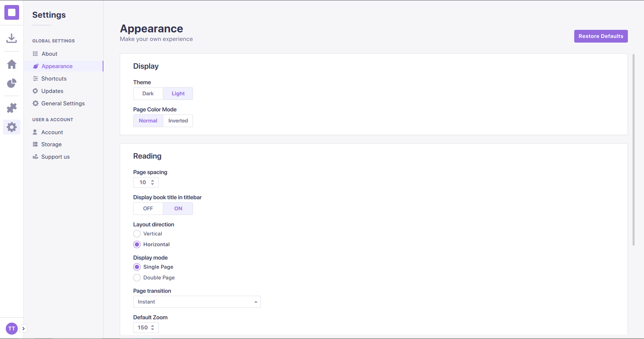
Task: Adjust the Default Zoom stepper
Action: pyautogui.click(x=153, y=328)
